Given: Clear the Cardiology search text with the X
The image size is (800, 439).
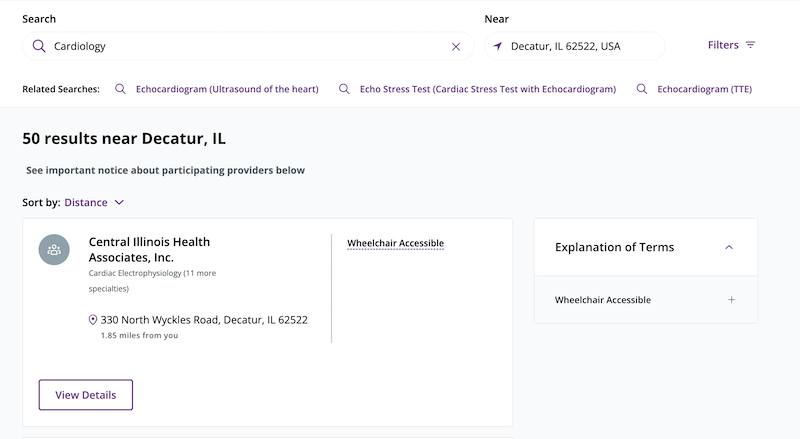Looking at the screenshot, I should click(456, 46).
